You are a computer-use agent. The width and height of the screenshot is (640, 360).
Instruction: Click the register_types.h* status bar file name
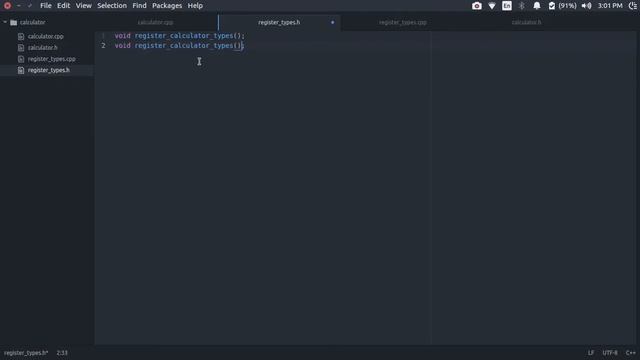pyautogui.click(x=26, y=353)
